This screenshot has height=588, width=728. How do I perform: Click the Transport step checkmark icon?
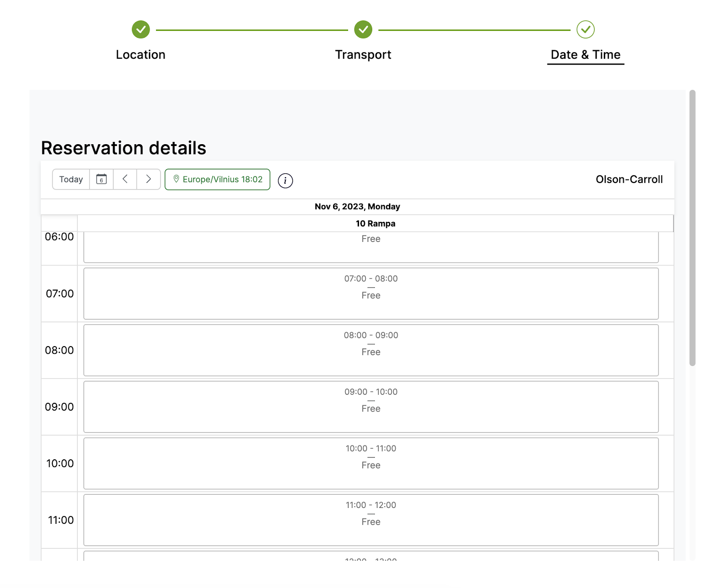pos(363,30)
